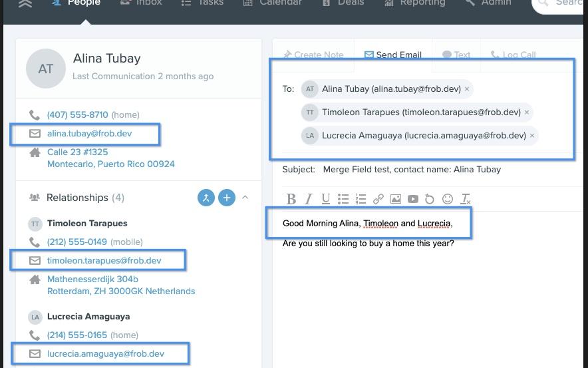Click timoleon.tarapues@frob.dev email link

pos(104,260)
